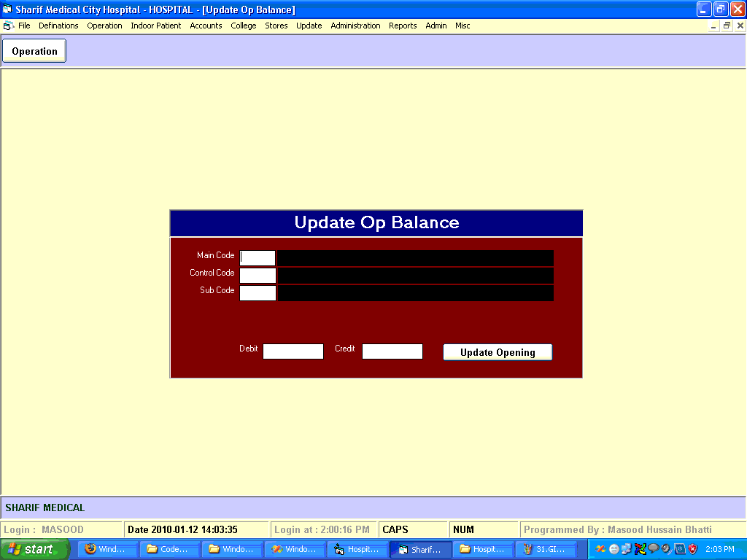747x560 pixels.
Task: Click the Main Code black description box
Action: (x=415, y=257)
